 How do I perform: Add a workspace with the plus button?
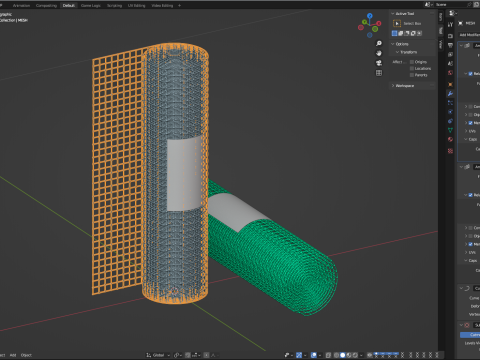[179, 6]
